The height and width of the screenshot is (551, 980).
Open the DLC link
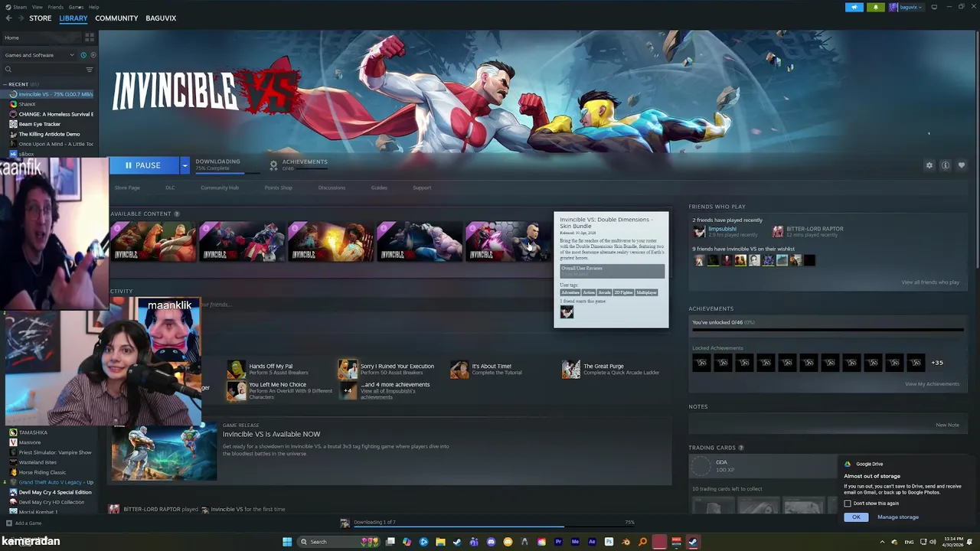[x=170, y=187]
